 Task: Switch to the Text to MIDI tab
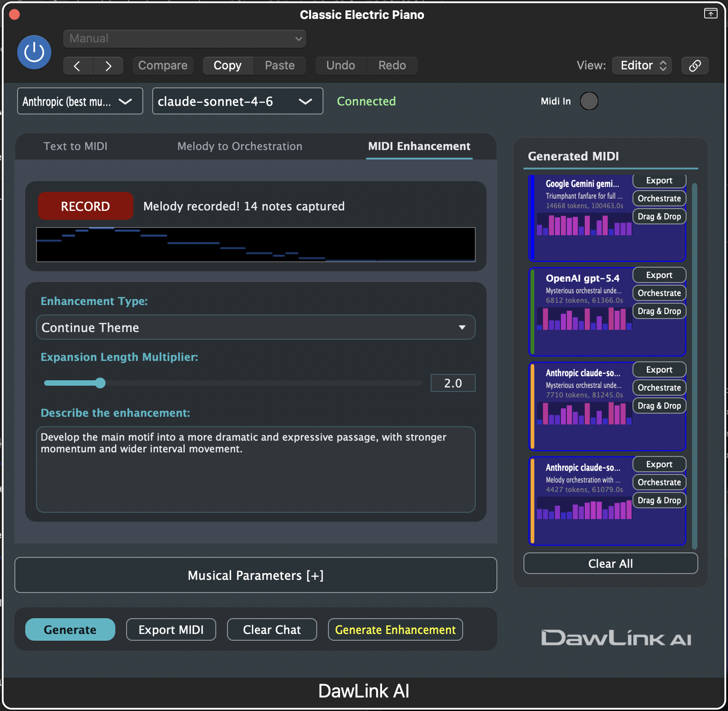[75, 146]
